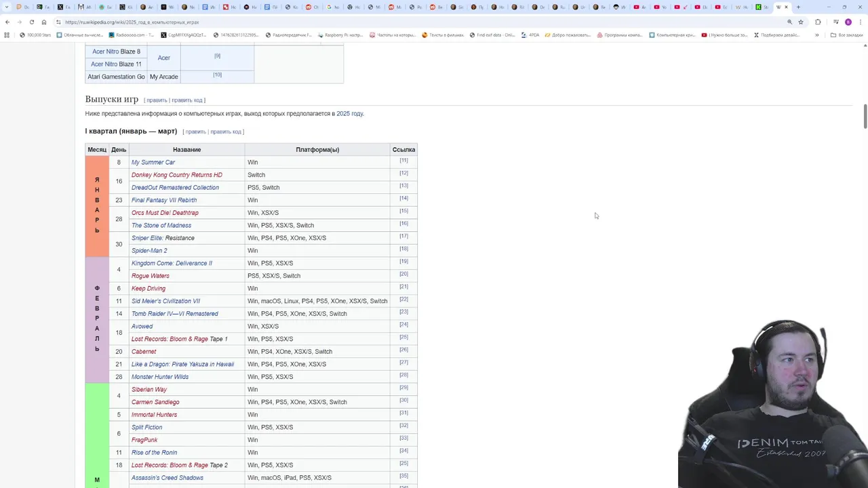Bookmark this page with the star
The image size is (868, 488).
coord(800,22)
